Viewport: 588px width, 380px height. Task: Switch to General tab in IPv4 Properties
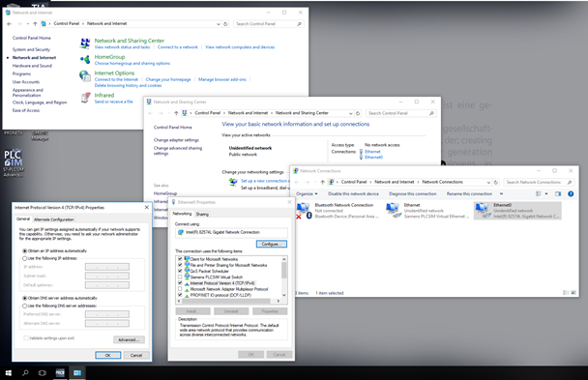click(23, 219)
